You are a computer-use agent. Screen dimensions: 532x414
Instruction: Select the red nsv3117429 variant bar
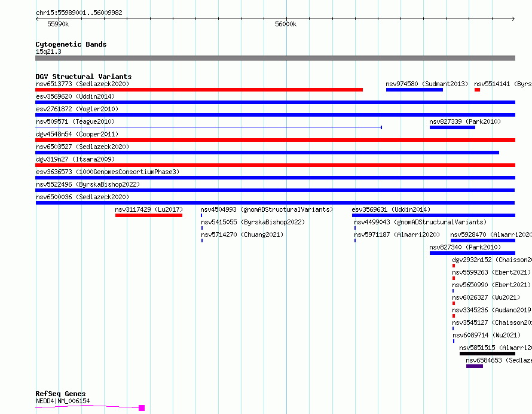point(149,215)
